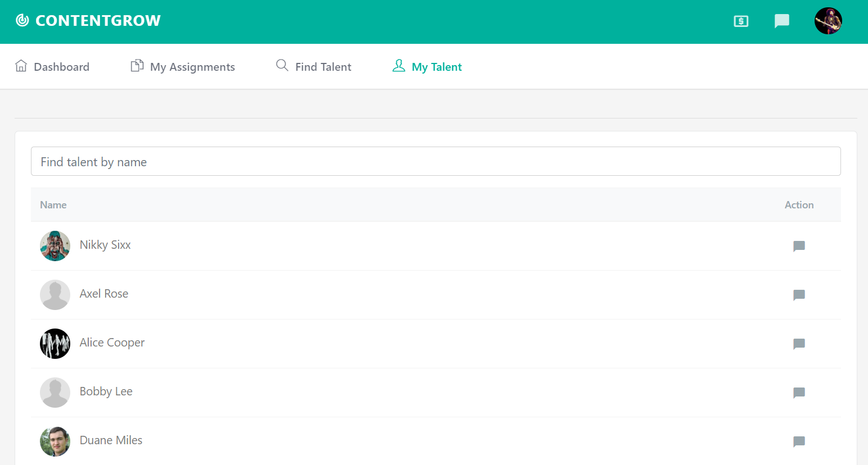Click Bobby Lee's placeholder avatar
The image size is (868, 465).
[x=55, y=393]
